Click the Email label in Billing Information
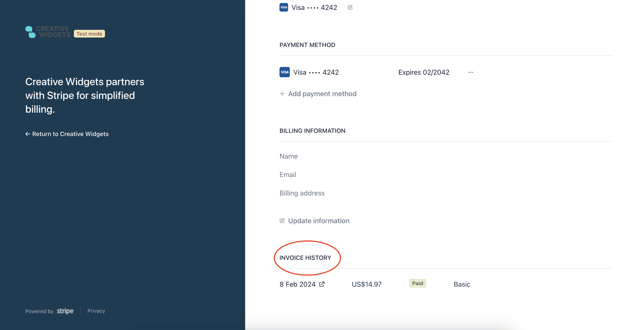This screenshot has width=644, height=330. click(x=288, y=175)
